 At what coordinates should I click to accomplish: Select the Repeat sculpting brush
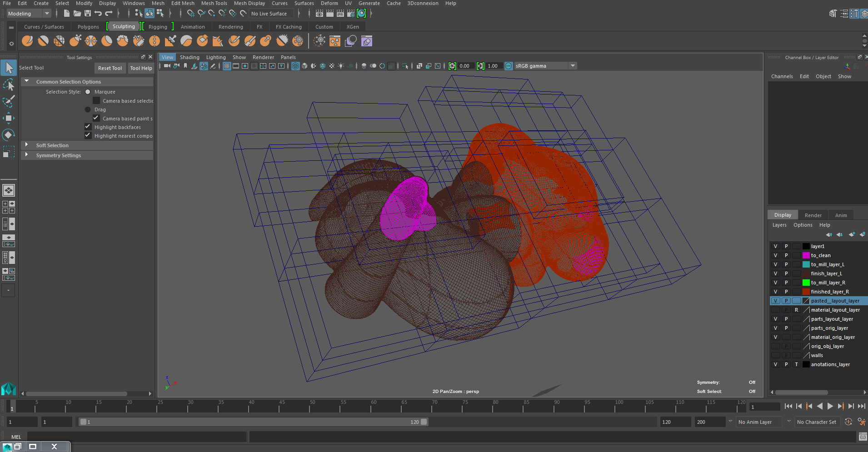click(x=155, y=41)
